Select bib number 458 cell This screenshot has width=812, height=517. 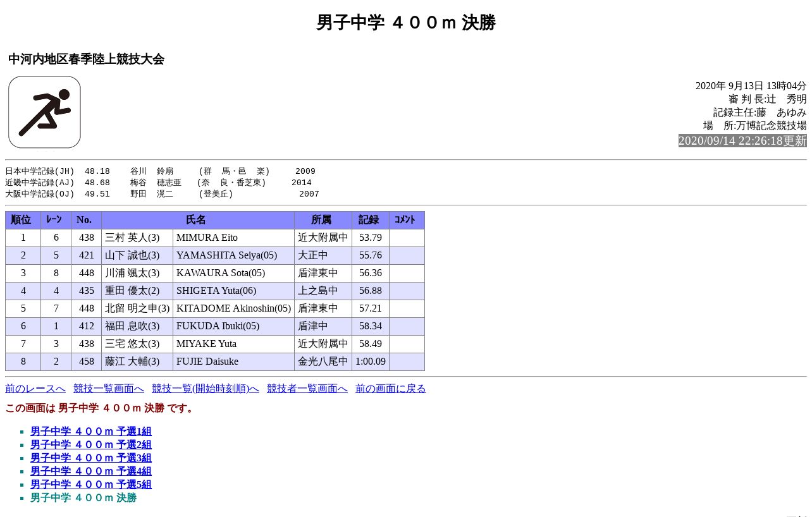[x=86, y=362]
